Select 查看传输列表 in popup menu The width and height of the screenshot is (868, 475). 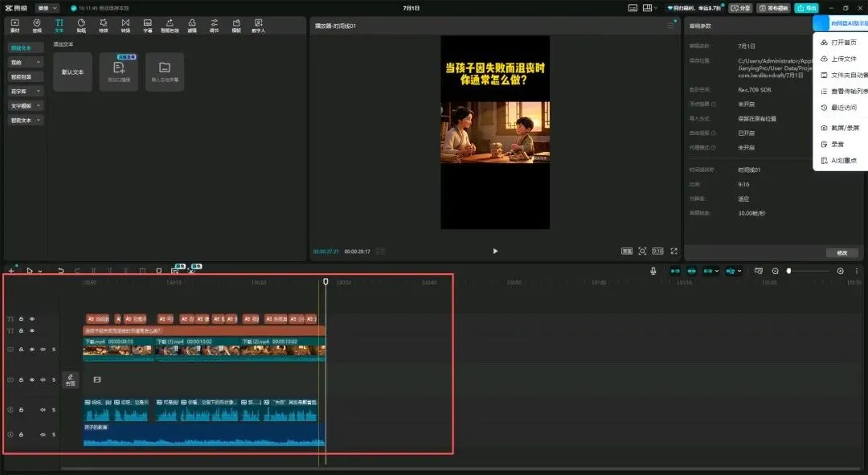[x=843, y=92]
